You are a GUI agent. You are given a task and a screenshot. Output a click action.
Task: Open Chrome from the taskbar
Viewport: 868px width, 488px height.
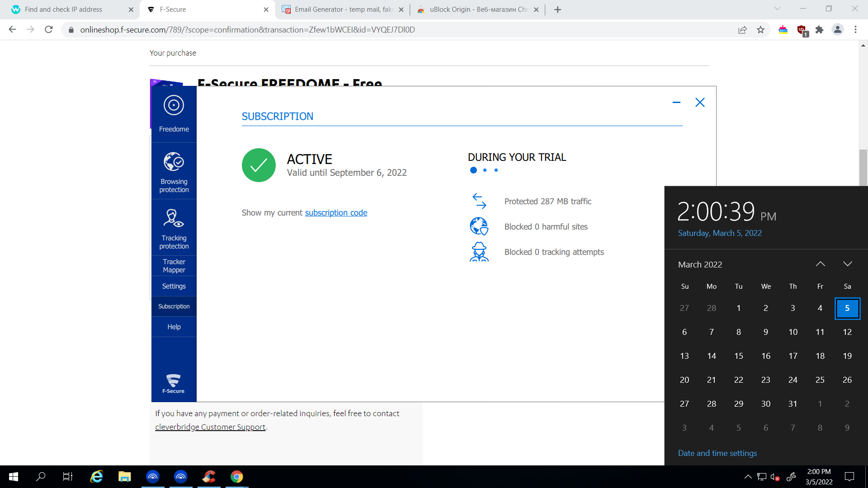pyautogui.click(x=237, y=477)
